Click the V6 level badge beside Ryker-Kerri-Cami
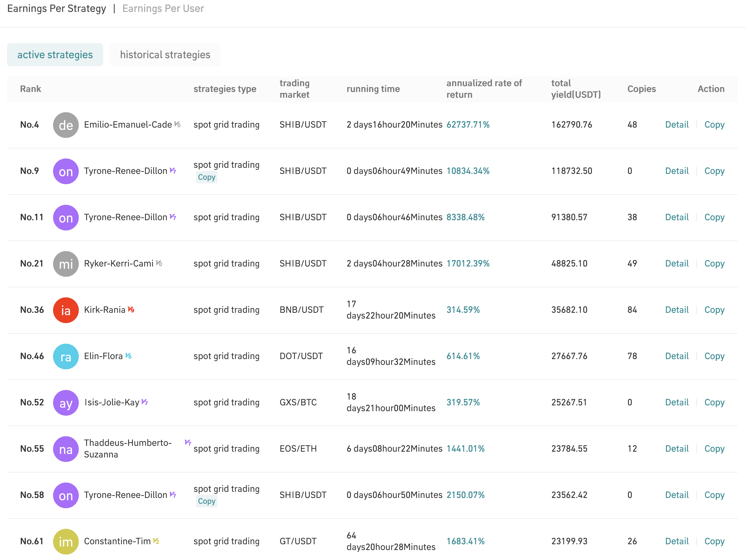 (159, 263)
